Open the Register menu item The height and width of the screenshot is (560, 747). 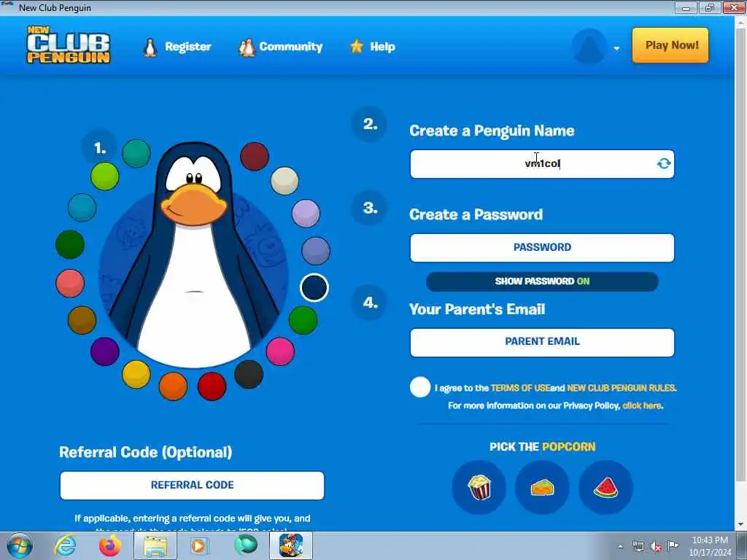click(x=187, y=47)
